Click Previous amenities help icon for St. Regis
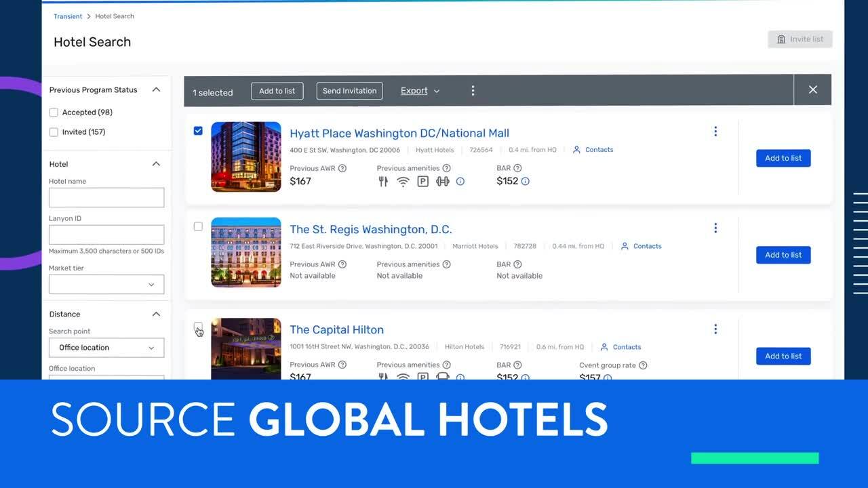Screen dimensions: 868x488 click(447, 264)
